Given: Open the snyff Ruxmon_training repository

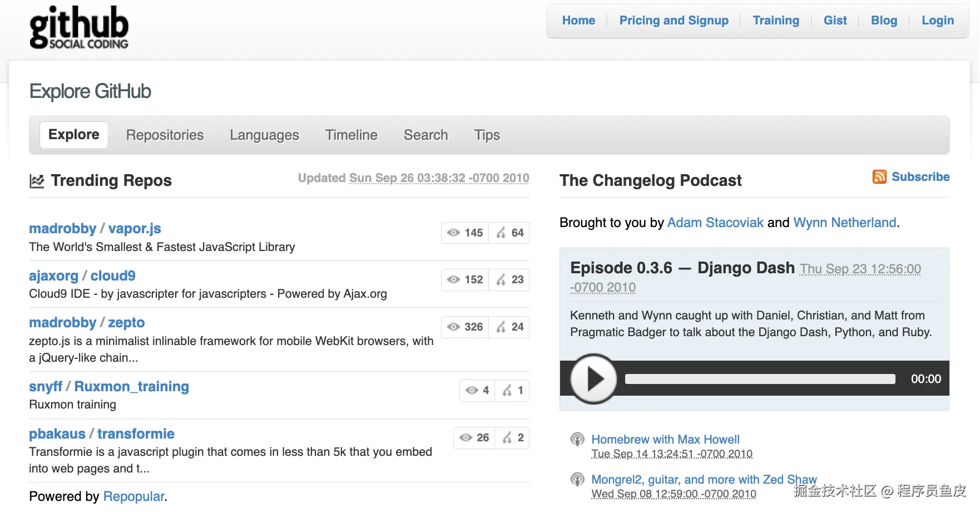Looking at the screenshot, I should point(131,387).
